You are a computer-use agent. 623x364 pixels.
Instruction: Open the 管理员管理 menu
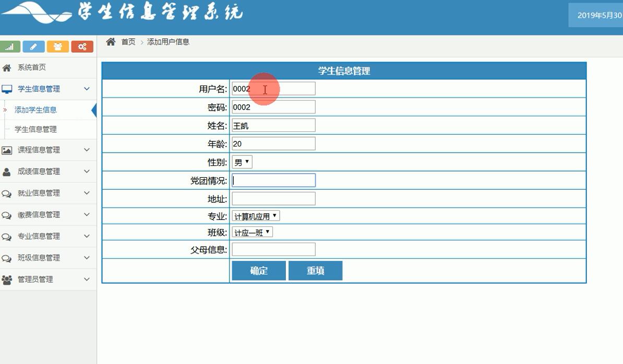(35, 280)
